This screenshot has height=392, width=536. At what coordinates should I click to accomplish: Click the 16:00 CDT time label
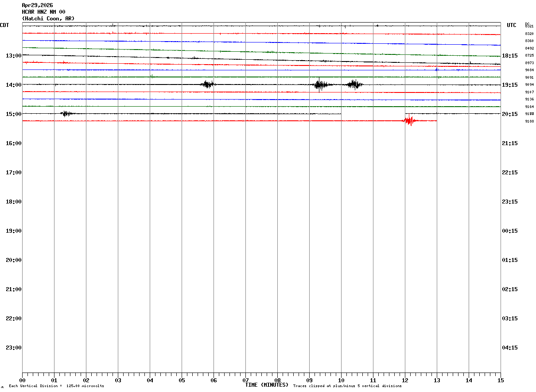point(14,143)
